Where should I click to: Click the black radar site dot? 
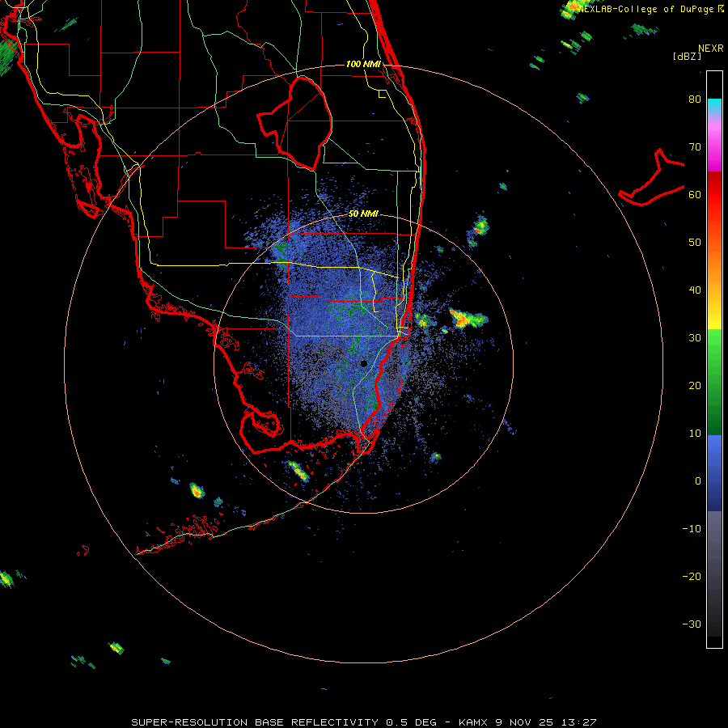pos(363,363)
